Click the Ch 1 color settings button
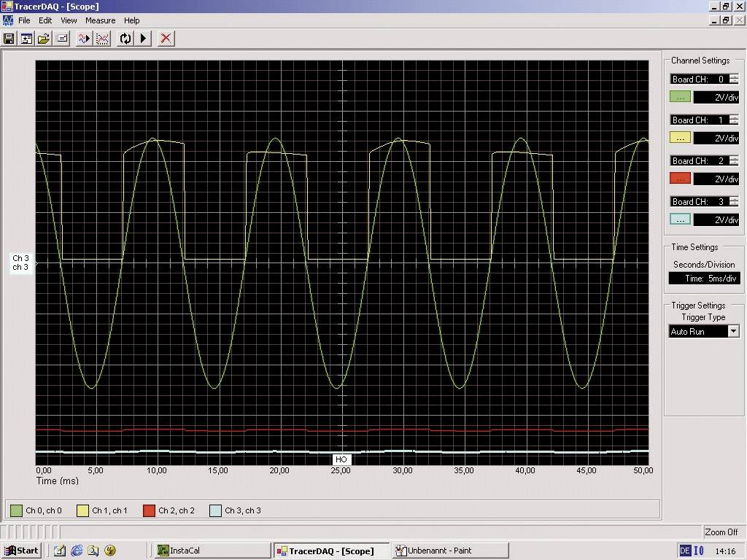Image resolution: width=747 pixels, height=560 pixels. (x=679, y=137)
